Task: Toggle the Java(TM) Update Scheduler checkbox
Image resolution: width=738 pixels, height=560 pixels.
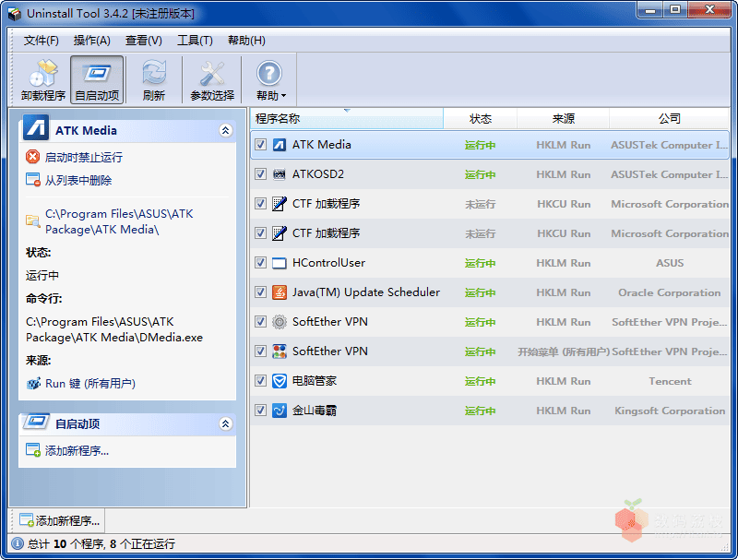Action: 260,292
